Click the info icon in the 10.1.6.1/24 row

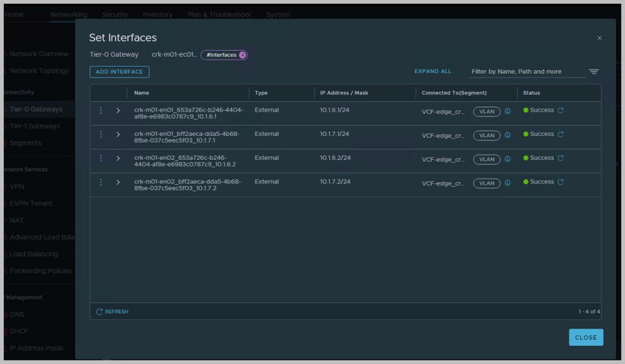coord(507,111)
